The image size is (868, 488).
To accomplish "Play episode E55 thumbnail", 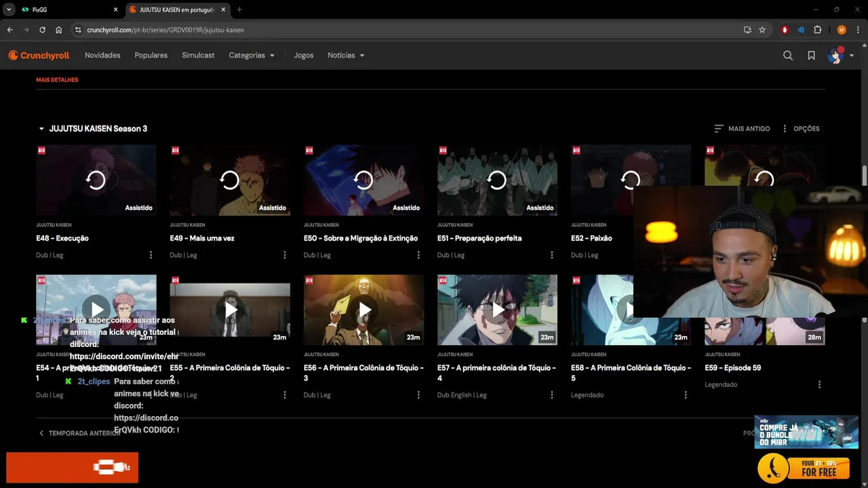I will [x=230, y=310].
